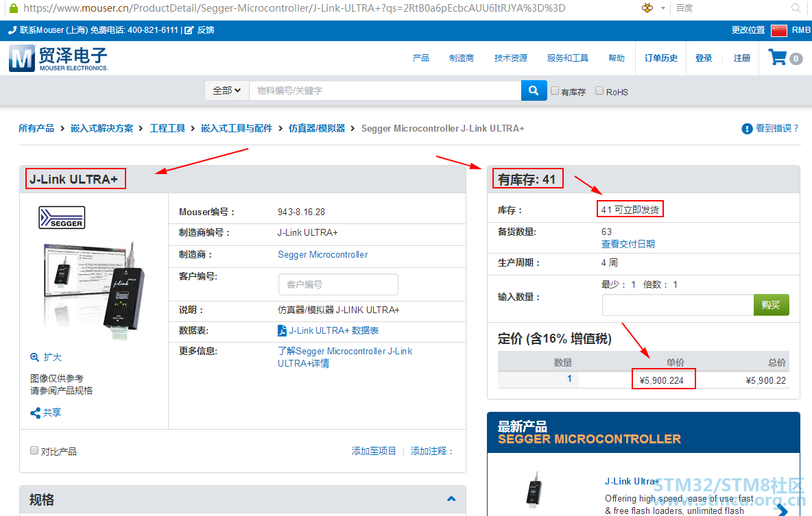Click the new product J-Link thumbnail image

tap(534, 491)
